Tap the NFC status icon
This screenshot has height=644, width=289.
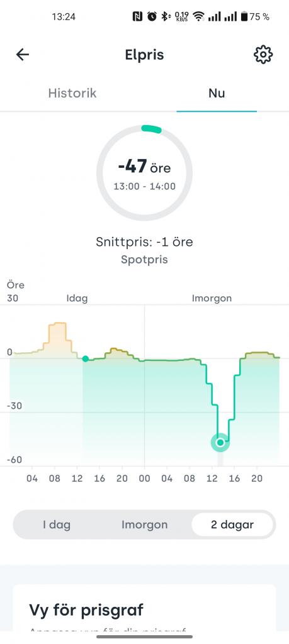tap(137, 16)
